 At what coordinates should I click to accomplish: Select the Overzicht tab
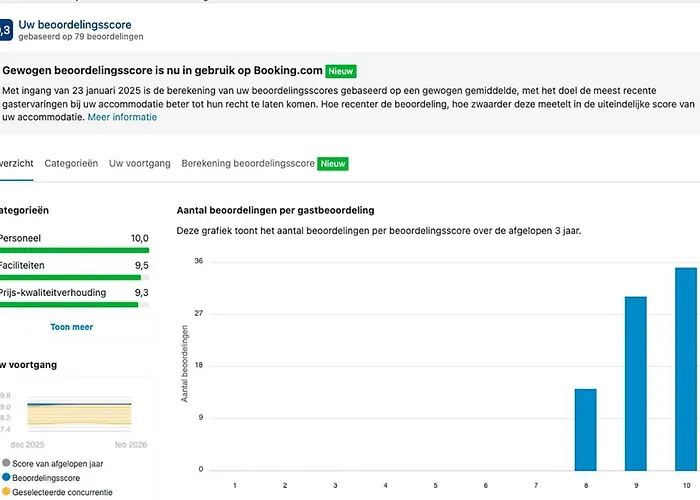pyautogui.click(x=17, y=163)
